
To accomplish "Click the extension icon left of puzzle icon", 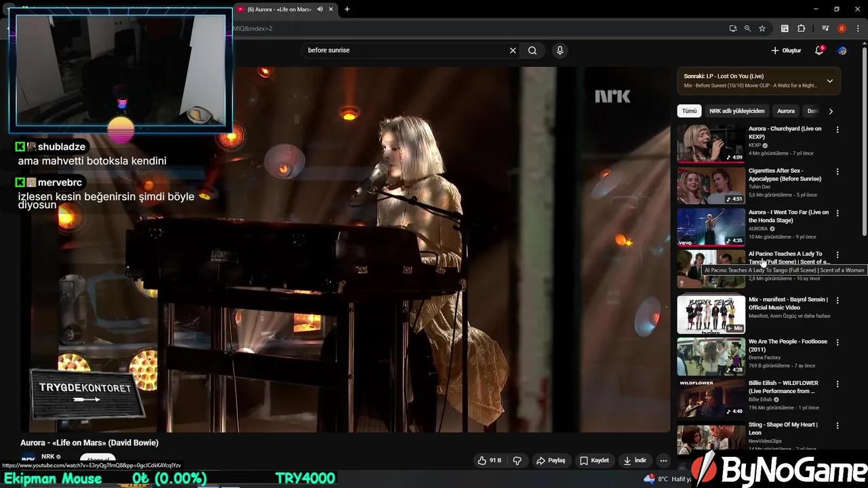I will (x=785, y=28).
